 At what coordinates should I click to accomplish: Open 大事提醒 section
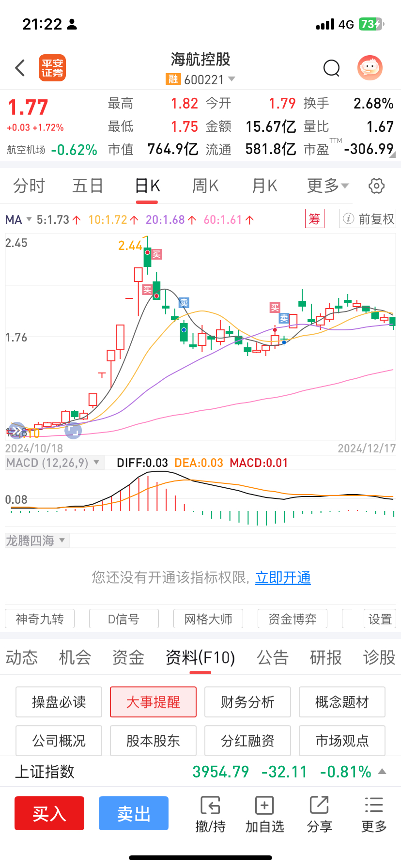pos(153,702)
